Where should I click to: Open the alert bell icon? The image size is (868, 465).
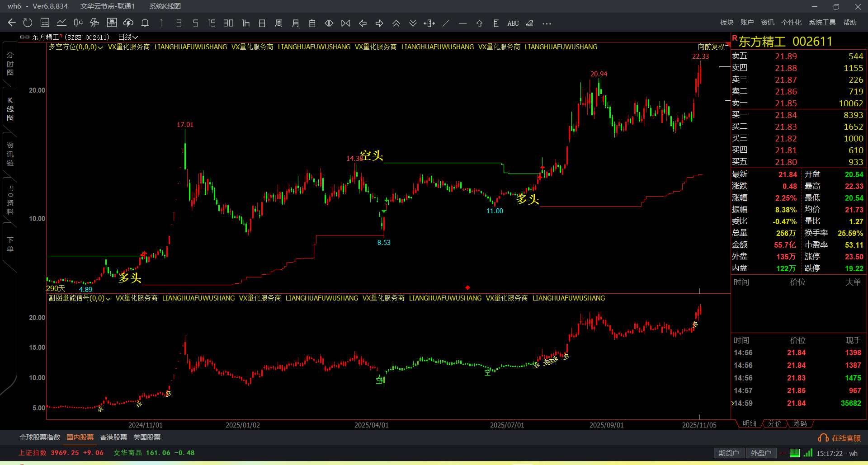tap(145, 23)
